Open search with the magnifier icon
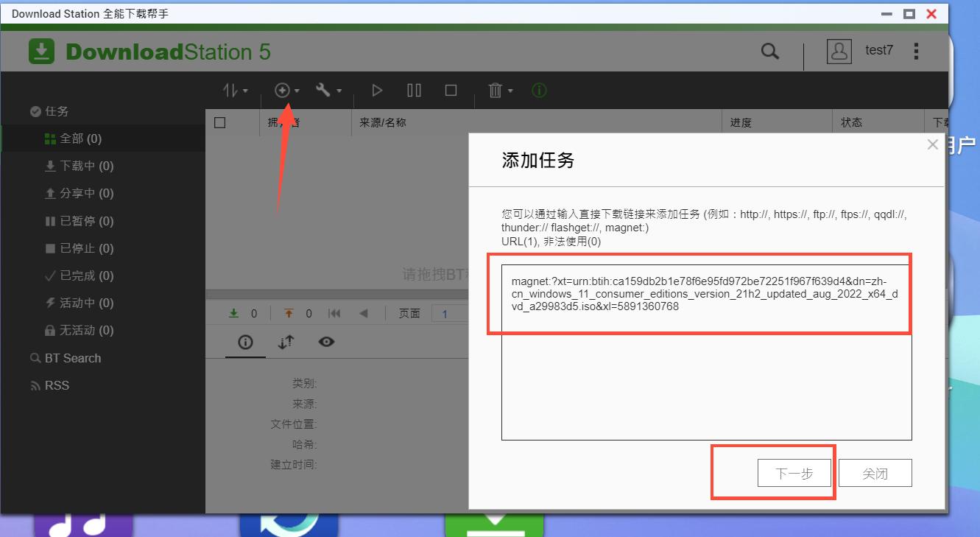 770,51
